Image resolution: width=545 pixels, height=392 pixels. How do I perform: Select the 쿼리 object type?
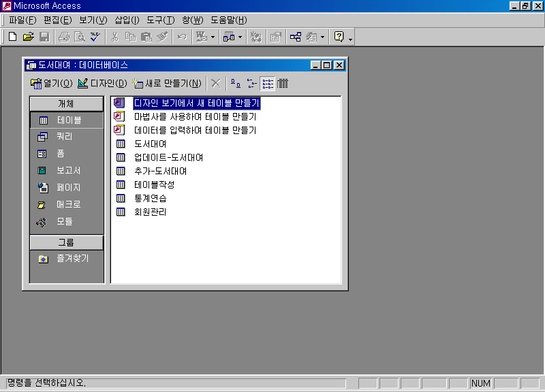[x=65, y=137]
